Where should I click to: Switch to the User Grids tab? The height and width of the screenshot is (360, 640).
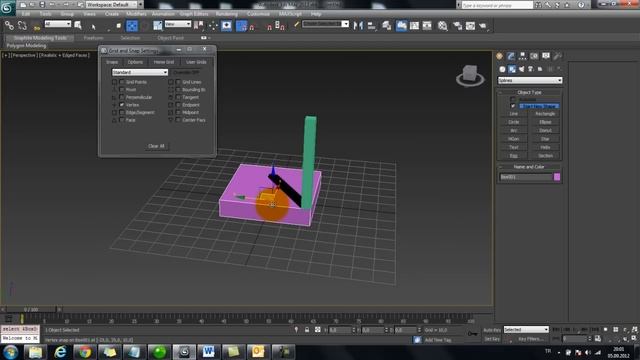pos(196,62)
